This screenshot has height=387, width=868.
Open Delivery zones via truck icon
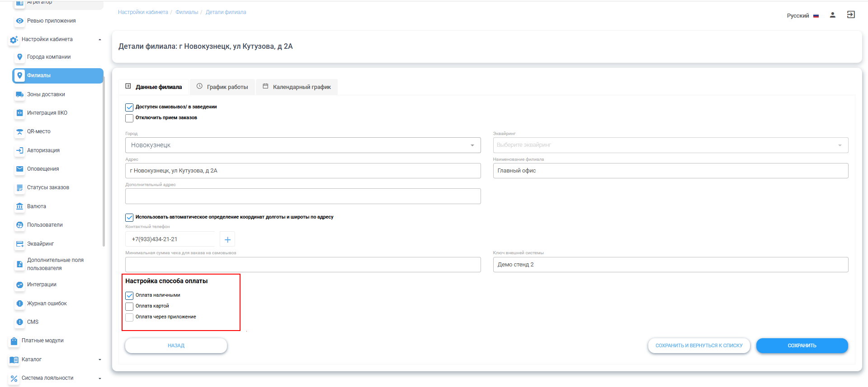tap(19, 94)
